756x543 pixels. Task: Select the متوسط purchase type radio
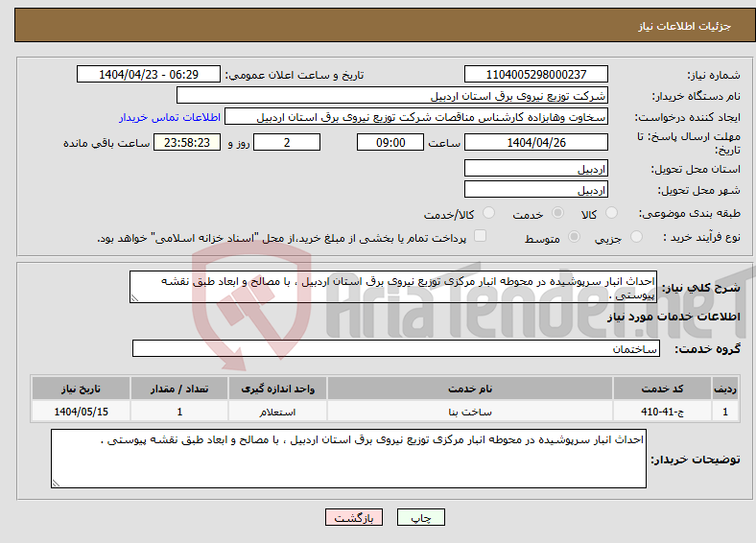[x=575, y=236]
